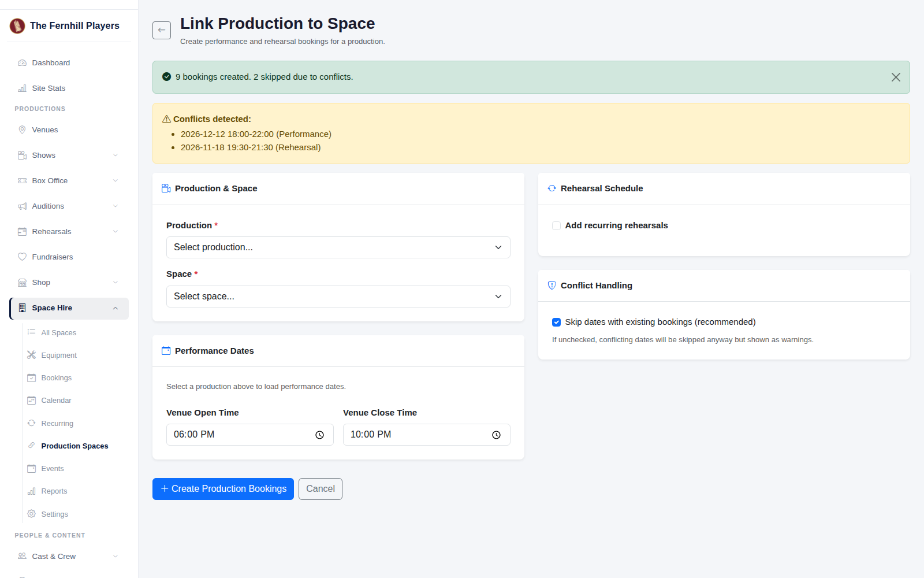Viewport: 924px width, 578px height.
Task: Open the Venue Close Time clock picker
Action: pos(496,435)
